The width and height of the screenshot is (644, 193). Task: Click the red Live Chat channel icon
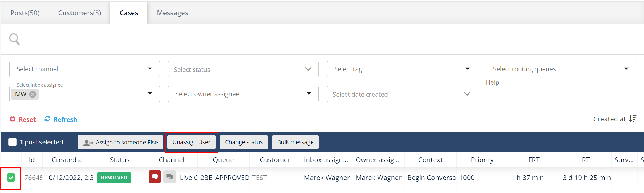155,177
